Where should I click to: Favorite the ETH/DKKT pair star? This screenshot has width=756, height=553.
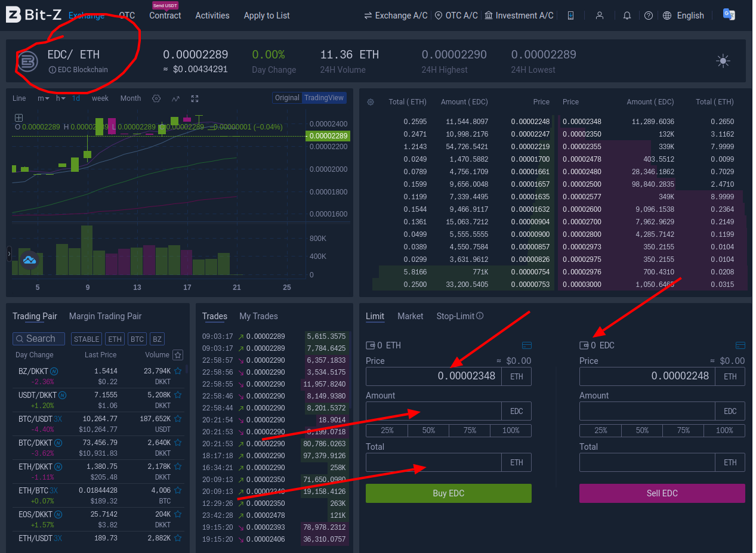[178, 467]
